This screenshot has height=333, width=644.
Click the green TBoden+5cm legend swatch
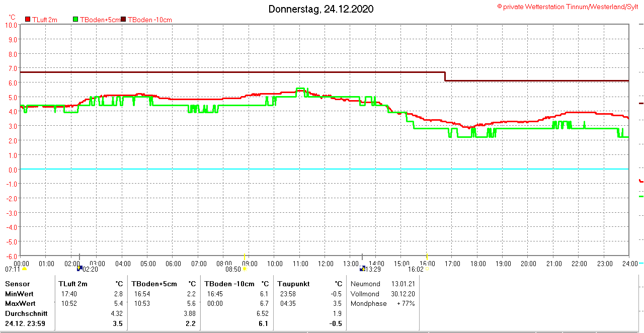click(76, 20)
